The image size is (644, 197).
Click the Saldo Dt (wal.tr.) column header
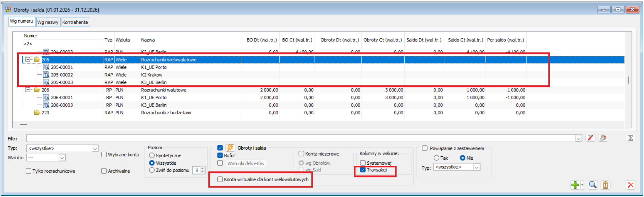click(424, 40)
